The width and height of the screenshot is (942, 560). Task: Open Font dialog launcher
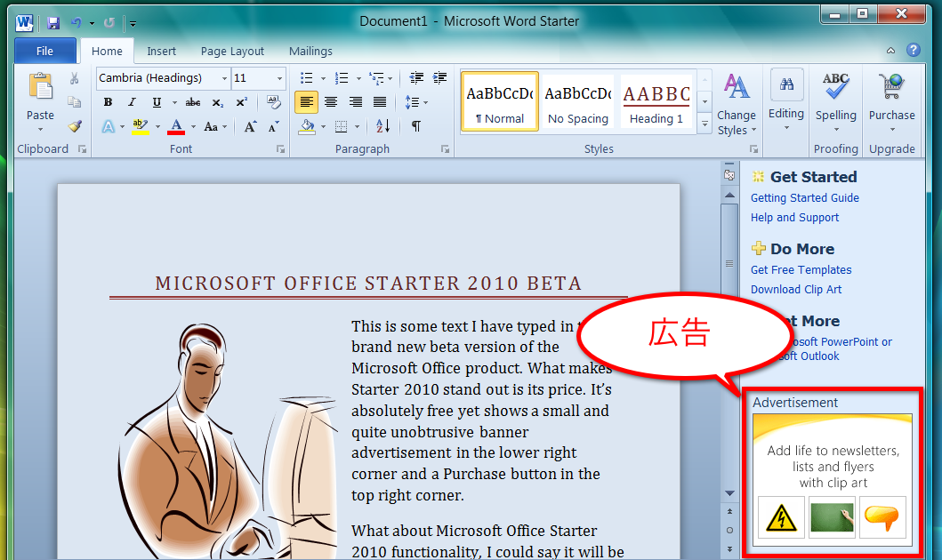[x=280, y=149]
